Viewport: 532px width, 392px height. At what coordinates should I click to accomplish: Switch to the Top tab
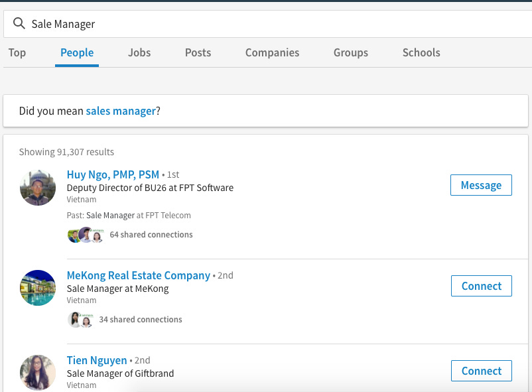17,52
